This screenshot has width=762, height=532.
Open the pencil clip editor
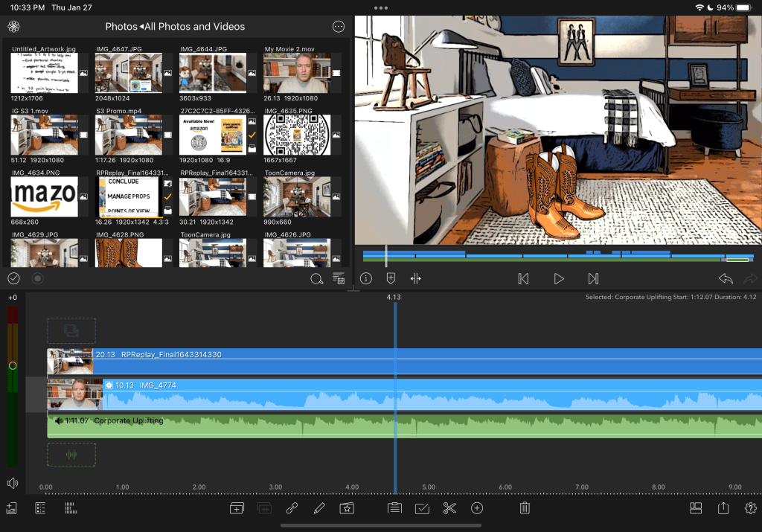[x=319, y=508]
